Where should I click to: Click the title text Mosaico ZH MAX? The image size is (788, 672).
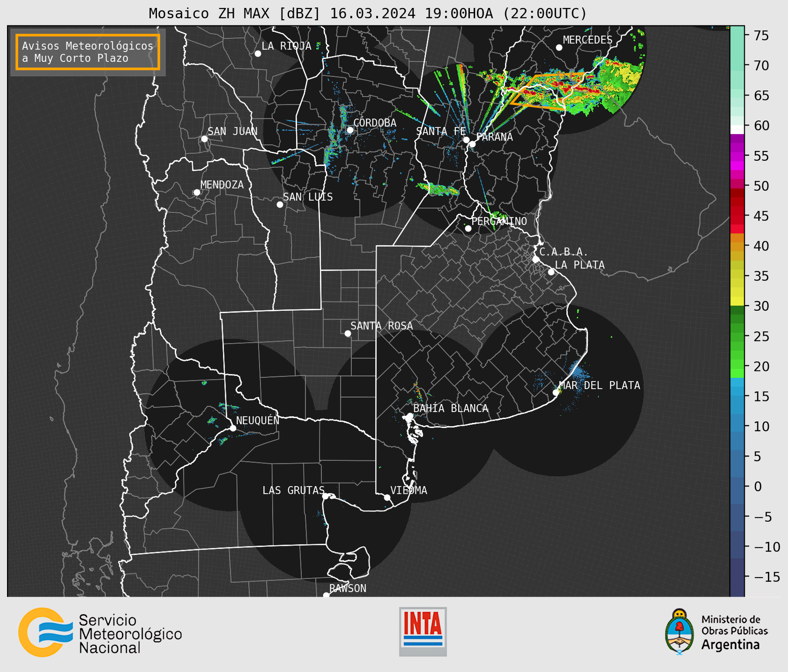click(211, 14)
